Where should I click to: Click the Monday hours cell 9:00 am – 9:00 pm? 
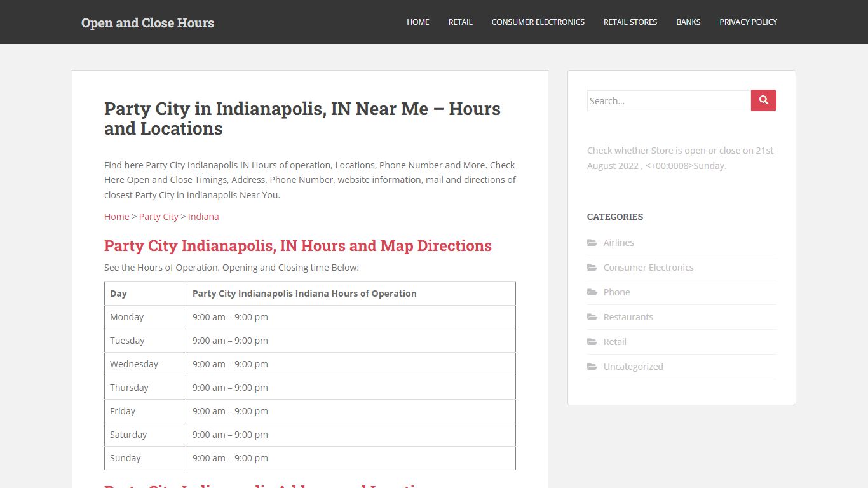tap(351, 317)
